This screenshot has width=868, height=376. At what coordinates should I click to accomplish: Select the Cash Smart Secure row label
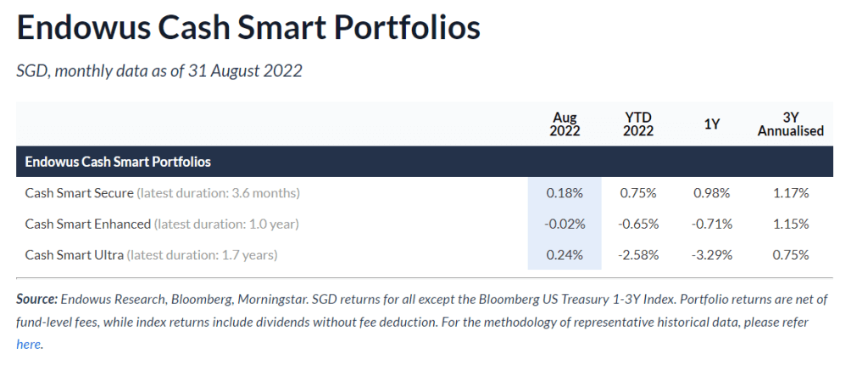point(79,193)
